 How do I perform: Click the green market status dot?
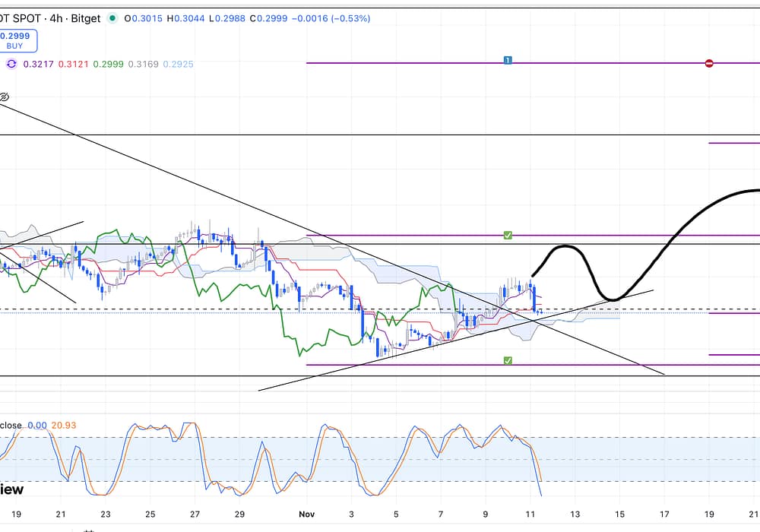pyautogui.click(x=113, y=18)
